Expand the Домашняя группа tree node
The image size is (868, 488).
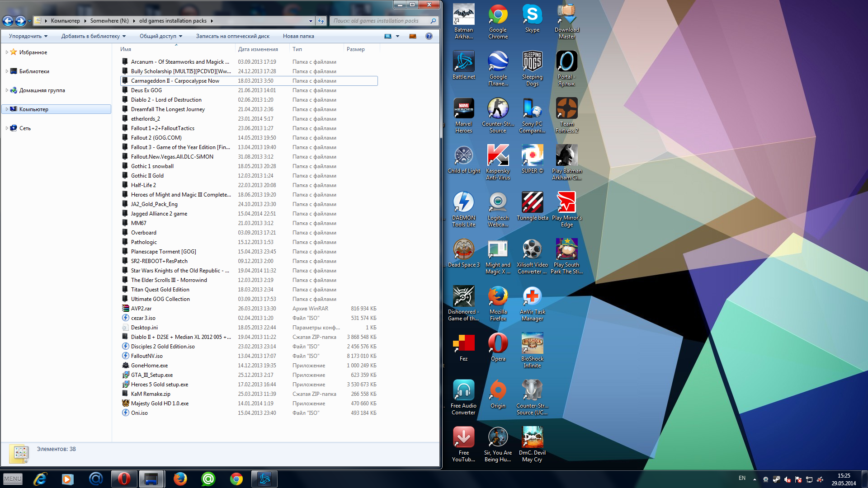pos(7,90)
